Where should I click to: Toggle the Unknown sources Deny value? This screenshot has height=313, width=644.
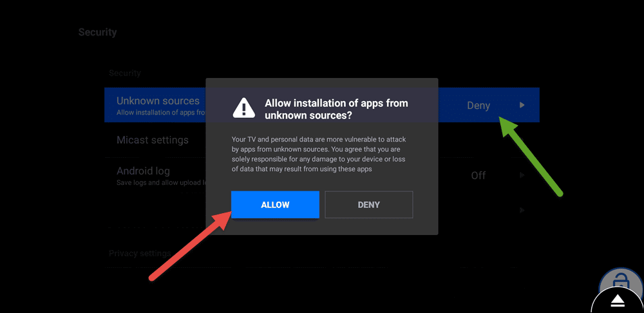(x=478, y=106)
